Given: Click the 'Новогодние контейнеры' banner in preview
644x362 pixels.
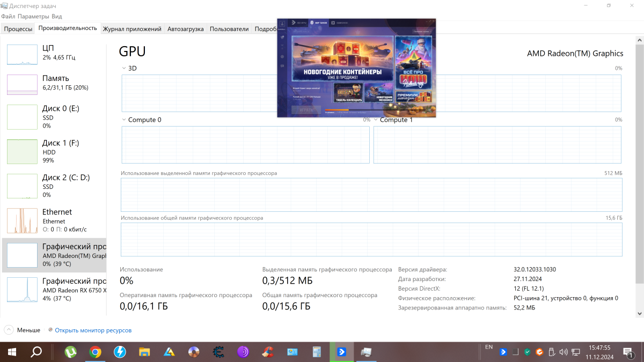Looking at the screenshot, I should [342, 58].
